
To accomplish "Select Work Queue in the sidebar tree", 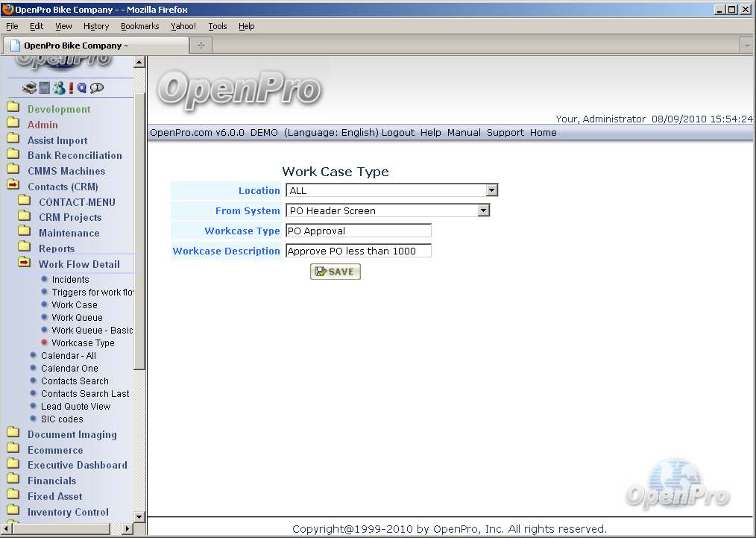I will 77,317.
